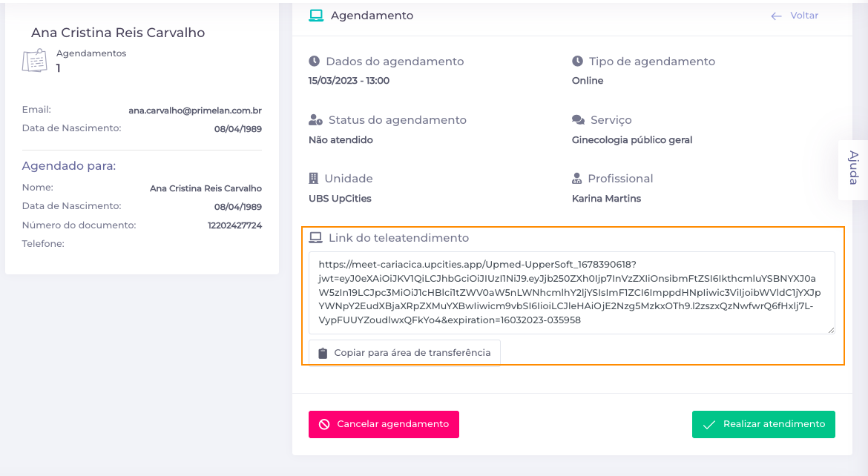868x476 pixels.
Task: Click patient name heading Ana Cristina Reis Carvalho
Action: [x=118, y=33]
